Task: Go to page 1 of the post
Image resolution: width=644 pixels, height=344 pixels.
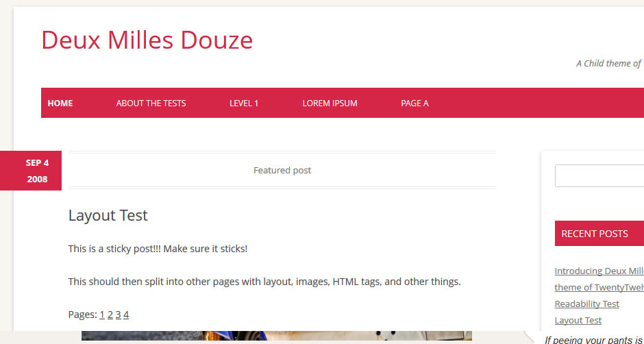Action: 102,315
